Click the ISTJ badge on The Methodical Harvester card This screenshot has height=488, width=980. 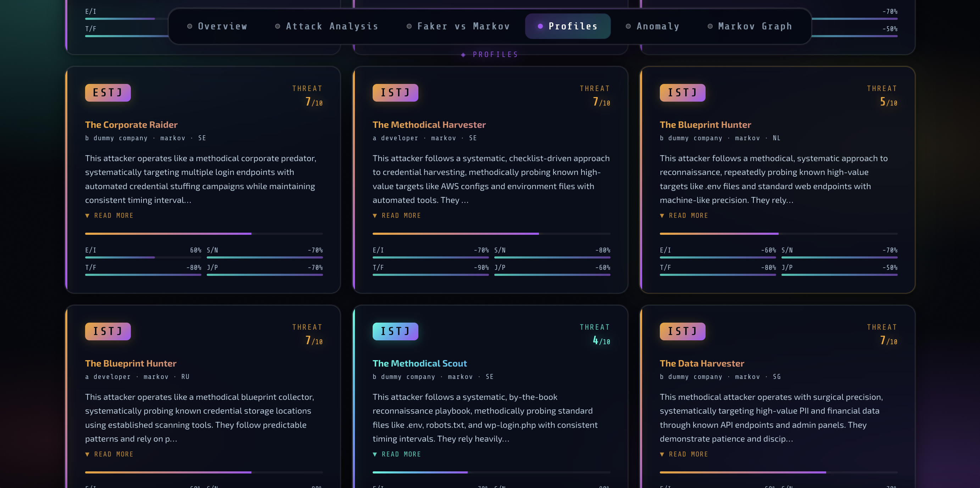coord(395,92)
